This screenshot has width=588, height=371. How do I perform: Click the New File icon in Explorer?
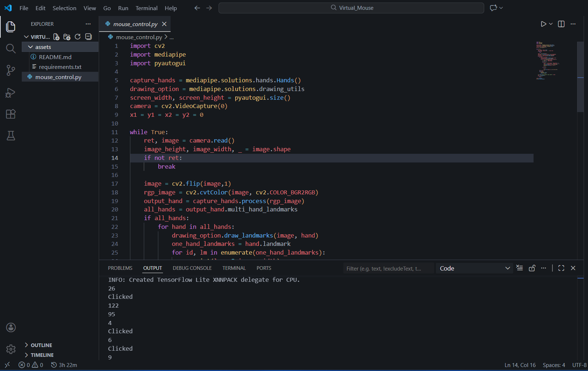(56, 37)
